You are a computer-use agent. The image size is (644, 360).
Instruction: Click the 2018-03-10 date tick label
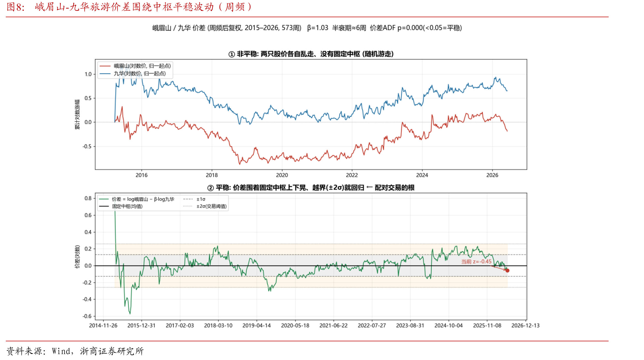click(x=218, y=325)
